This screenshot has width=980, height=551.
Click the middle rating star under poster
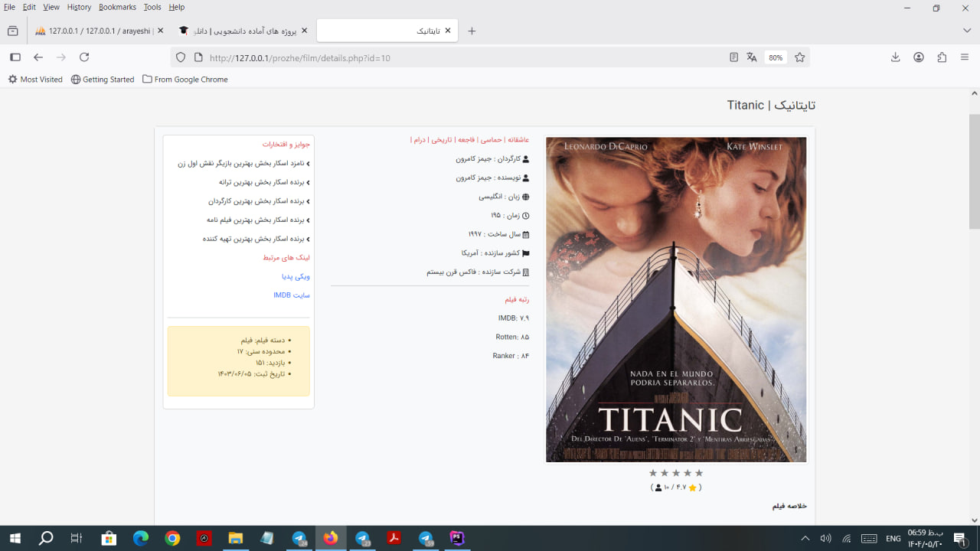[x=676, y=473]
